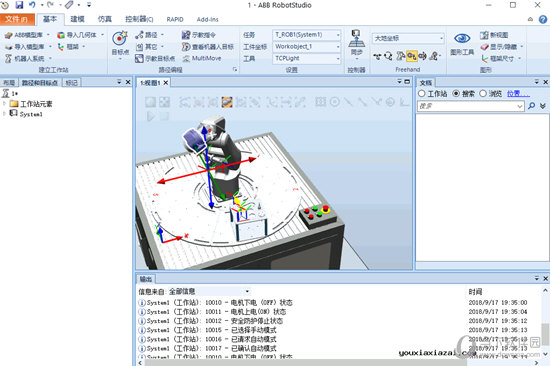Switch to the 建模 modeling tab
550x366 pixels.
(x=77, y=19)
